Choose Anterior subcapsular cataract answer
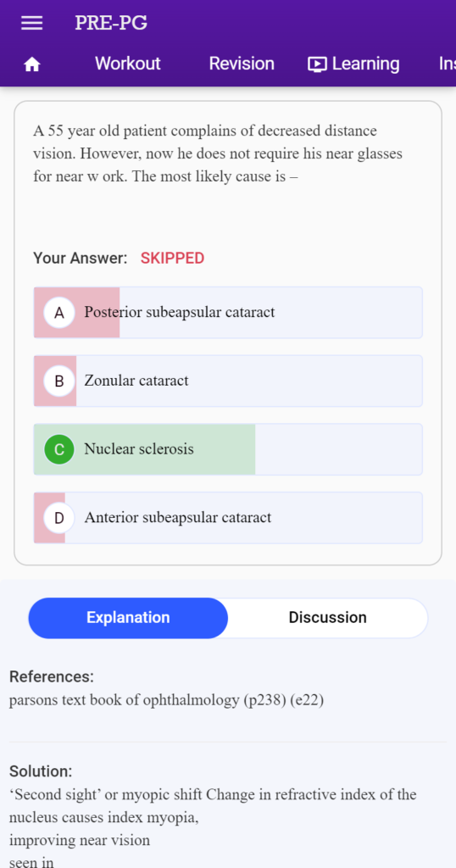The image size is (456, 868). 228,518
